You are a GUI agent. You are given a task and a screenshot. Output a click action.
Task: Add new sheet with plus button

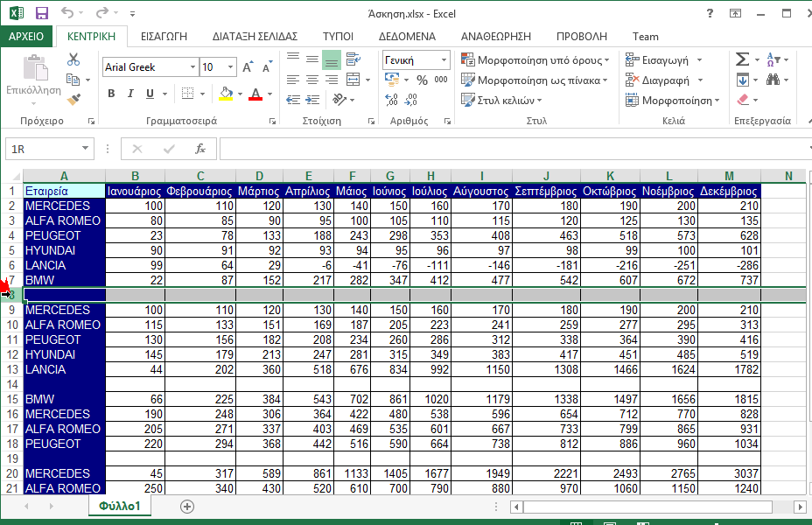click(187, 507)
